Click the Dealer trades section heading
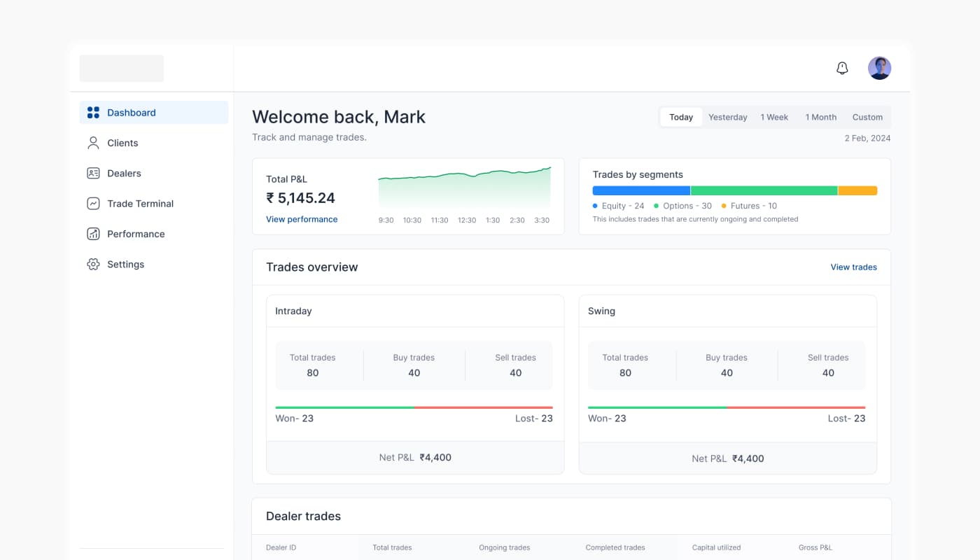This screenshot has height=560, width=980. tap(303, 517)
